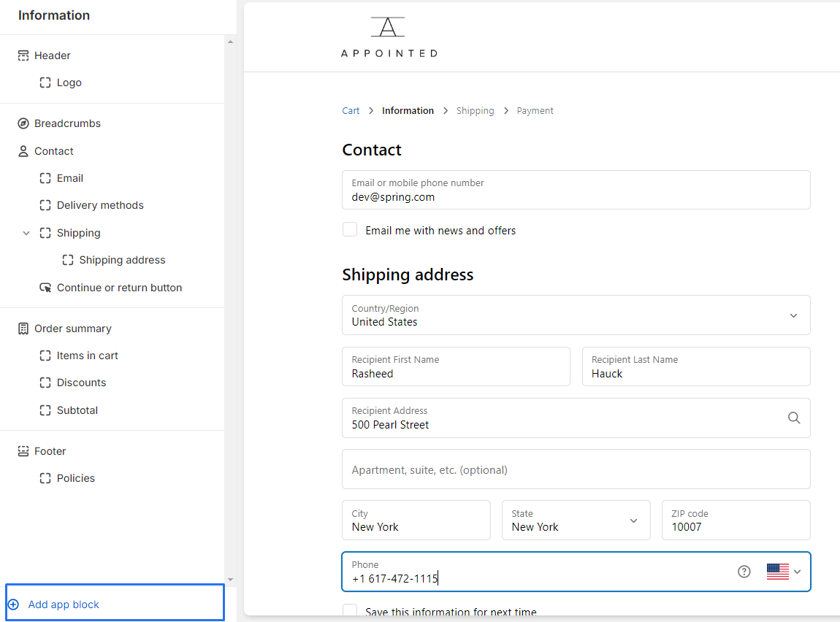Click the Header section icon in sidebar
This screenshot has height=622, width=840.
coord(23,55)
